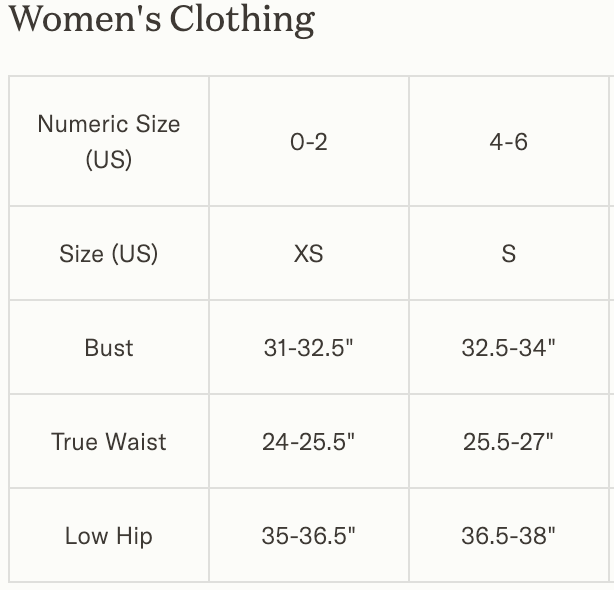The height and width of the screenshot is (590, 614).
Task: Click the word Low in the hip row header
Action: pos(86,536)
